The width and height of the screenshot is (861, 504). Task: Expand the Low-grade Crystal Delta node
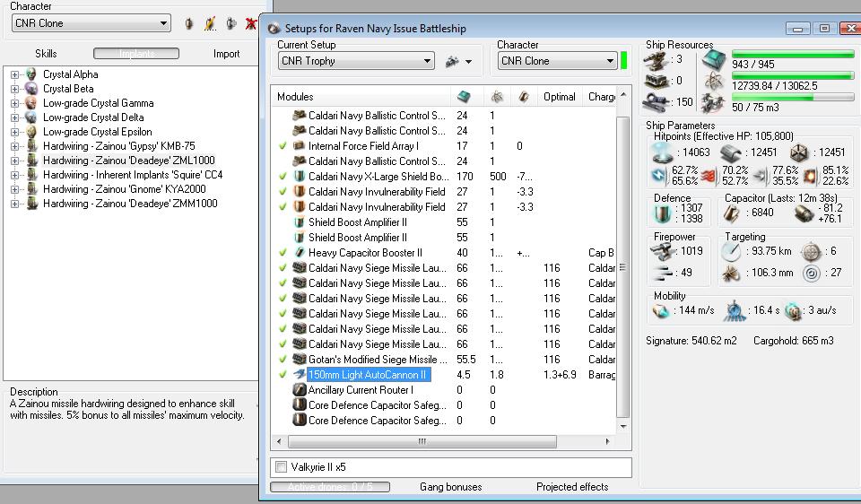(15, 117)
